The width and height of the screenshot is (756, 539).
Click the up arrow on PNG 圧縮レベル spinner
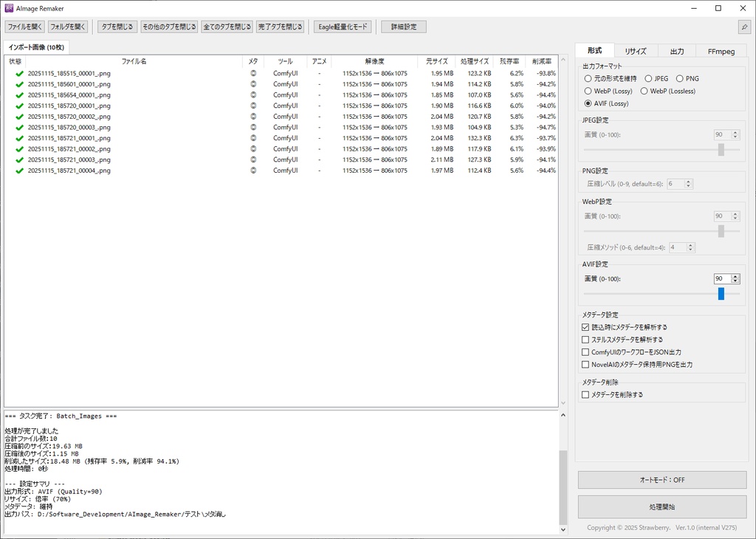point(689,181)
